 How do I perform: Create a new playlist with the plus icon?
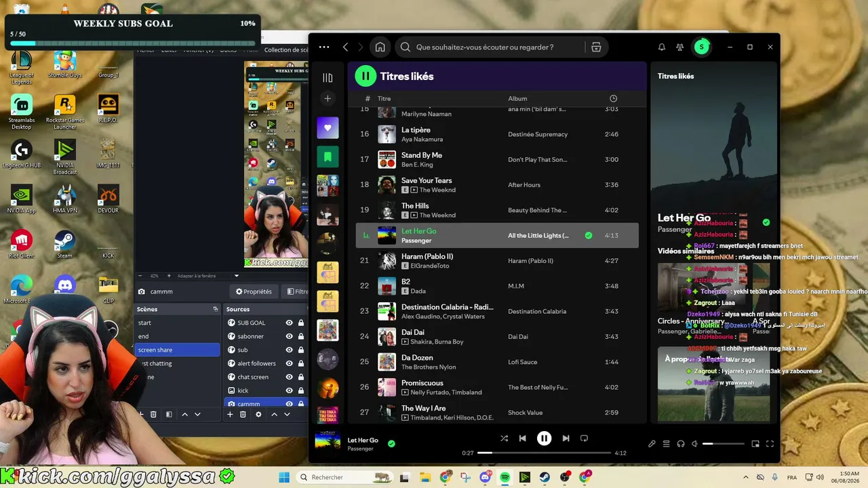pos(328,99)
